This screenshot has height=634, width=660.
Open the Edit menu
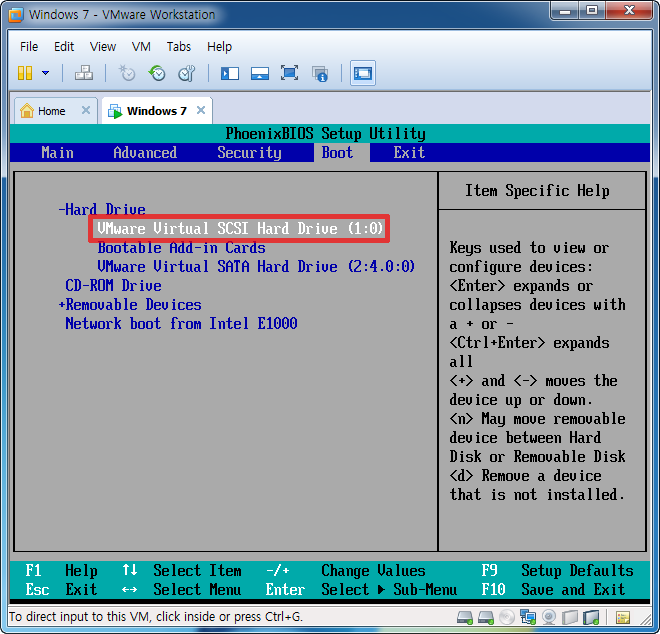click(x=64, y=46)
